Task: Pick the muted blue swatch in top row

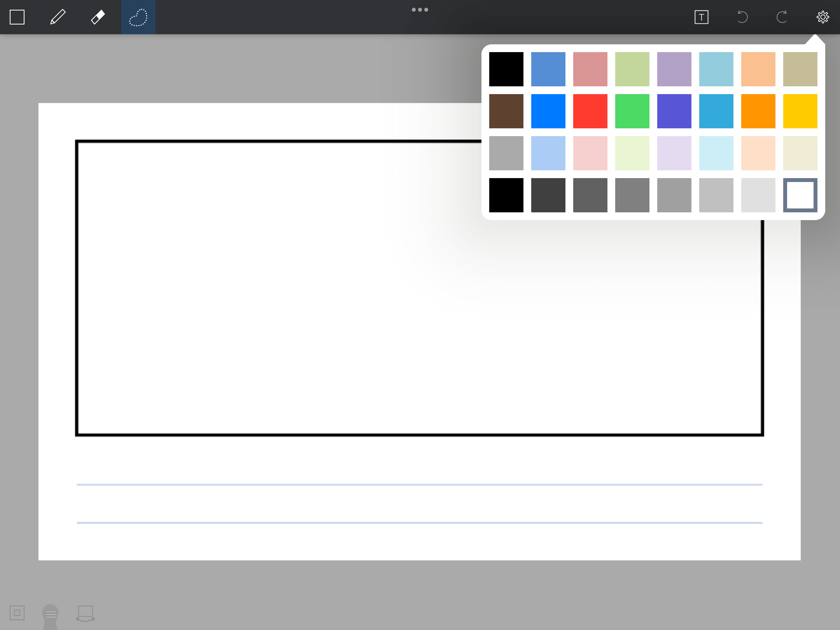Action: (x=548, y=69)
